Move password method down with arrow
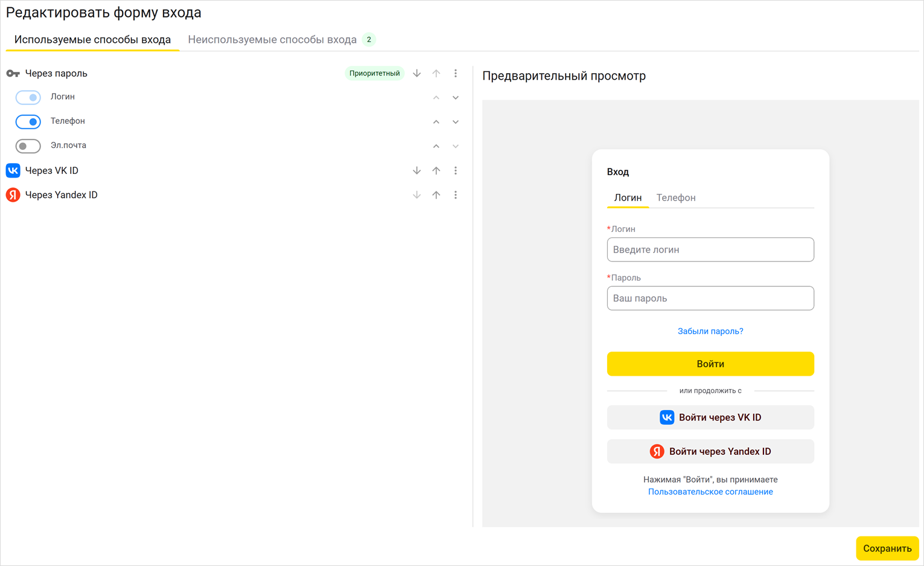This screenshot has width=924, height=566. pyautogui.click(x=416, y=73)
